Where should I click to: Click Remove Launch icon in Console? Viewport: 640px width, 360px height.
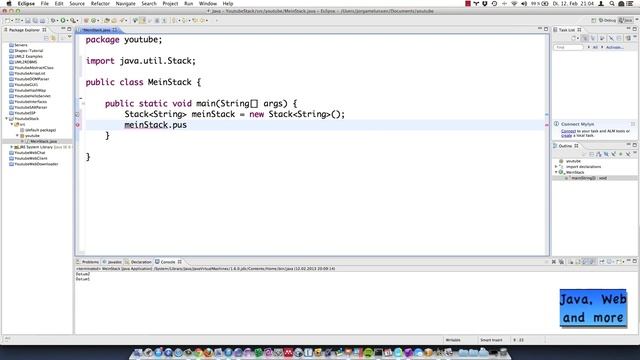[554, 262]
